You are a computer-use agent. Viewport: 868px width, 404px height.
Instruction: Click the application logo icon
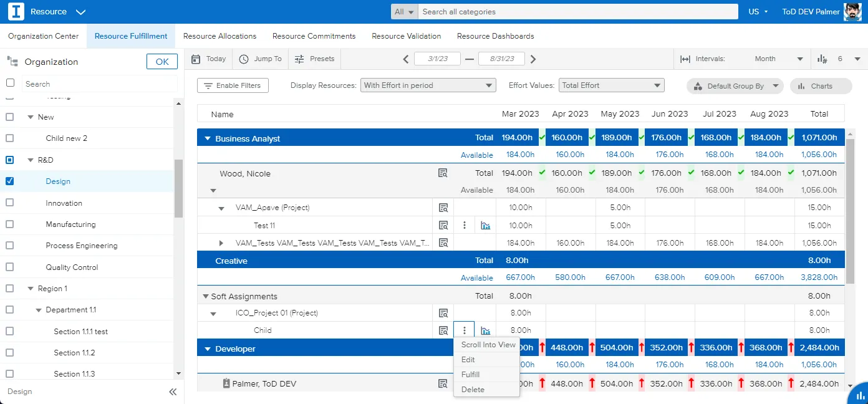tap(16, 12)
